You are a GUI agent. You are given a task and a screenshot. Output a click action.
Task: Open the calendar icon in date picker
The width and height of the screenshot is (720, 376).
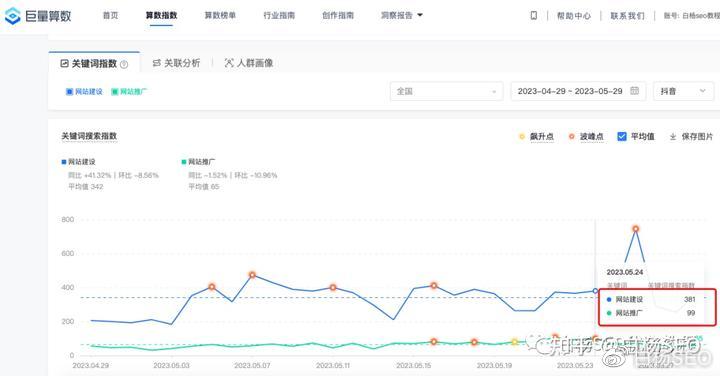click(635, 91)
